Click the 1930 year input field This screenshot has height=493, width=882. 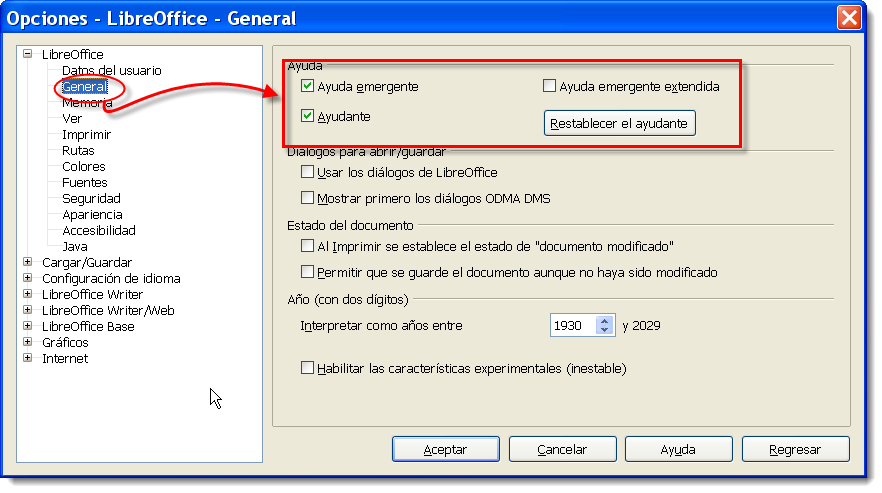pos(573,325)
